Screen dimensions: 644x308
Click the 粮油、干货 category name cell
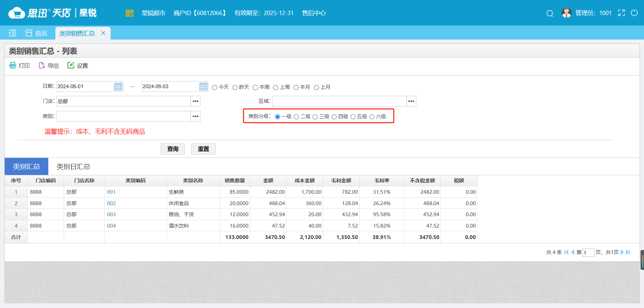click(193, 214)
